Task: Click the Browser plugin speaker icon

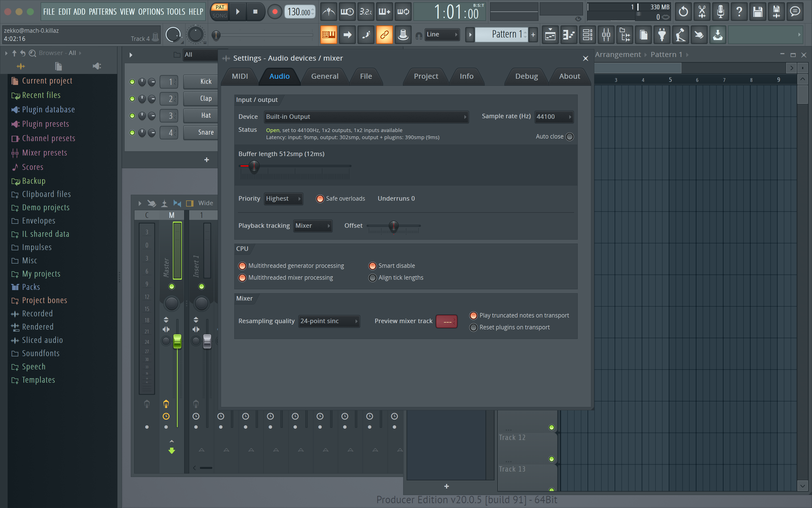Action: 97,66
